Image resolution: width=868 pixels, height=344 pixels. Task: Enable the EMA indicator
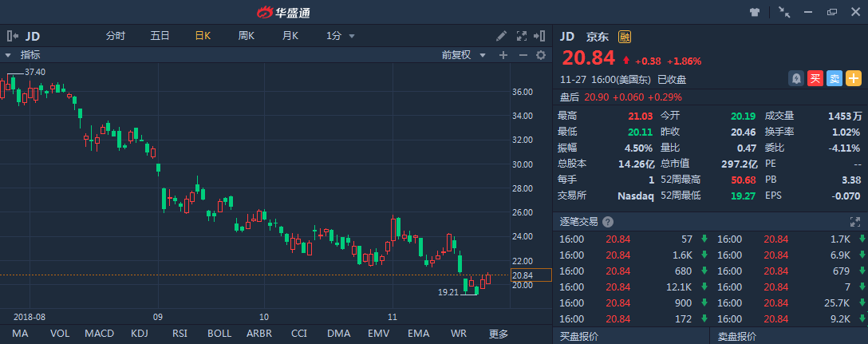[419, 334]
